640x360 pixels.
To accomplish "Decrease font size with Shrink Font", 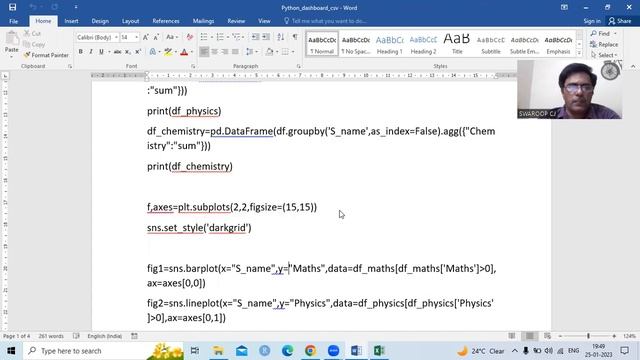I will 156,37.
